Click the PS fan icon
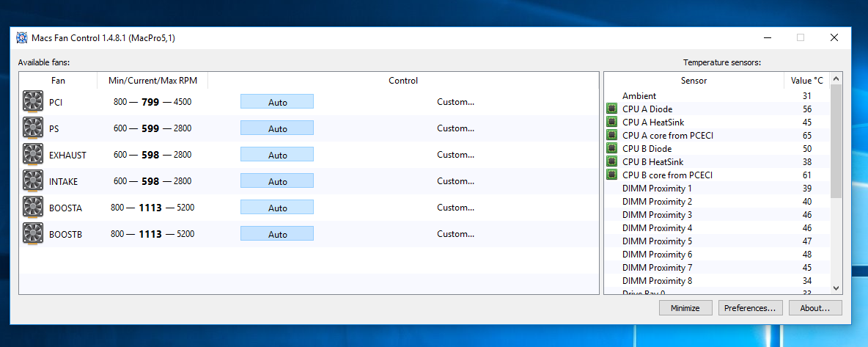The width and height of the screenshot is (868, 347). 33,128
